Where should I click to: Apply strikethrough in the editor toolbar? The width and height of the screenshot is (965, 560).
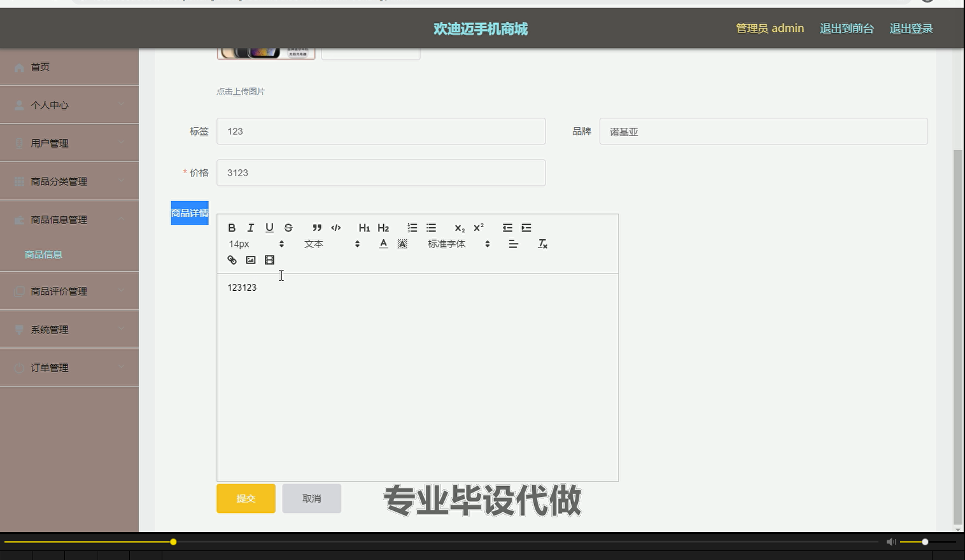pos(288,227)
